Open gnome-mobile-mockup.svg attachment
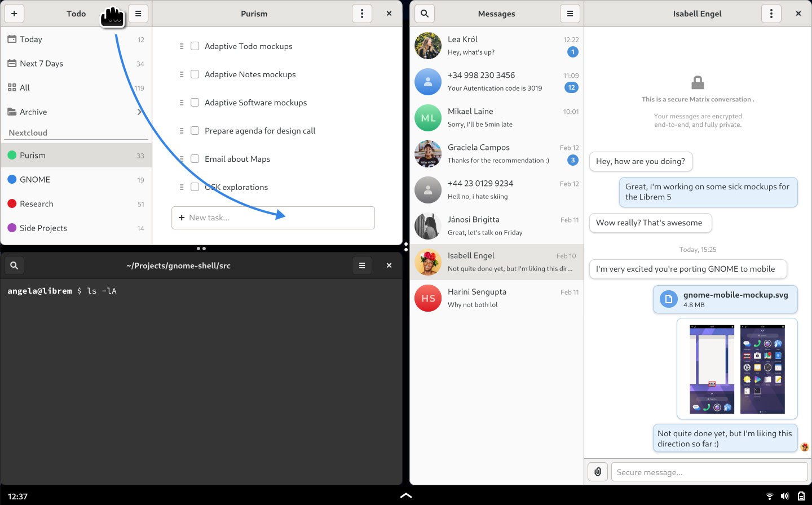Viewport: 812px width, 505px height. click(725, 299)
